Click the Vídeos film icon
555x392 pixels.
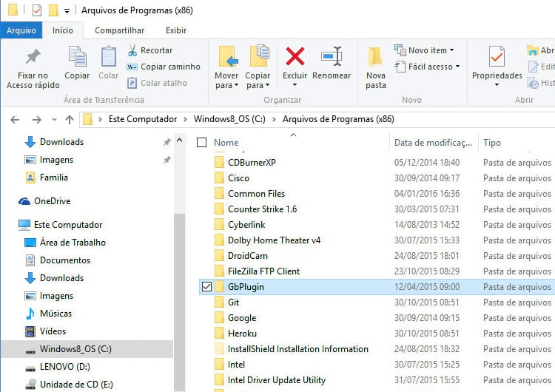pos(30,331)
